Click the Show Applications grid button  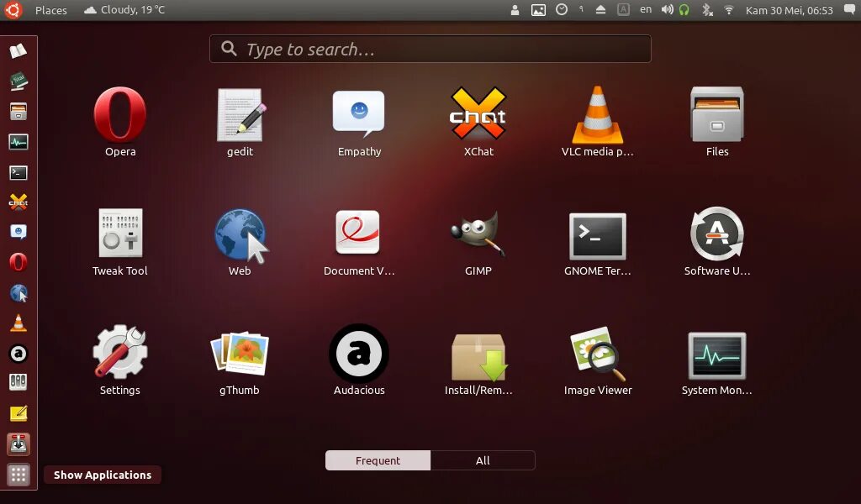click(18, 475)
